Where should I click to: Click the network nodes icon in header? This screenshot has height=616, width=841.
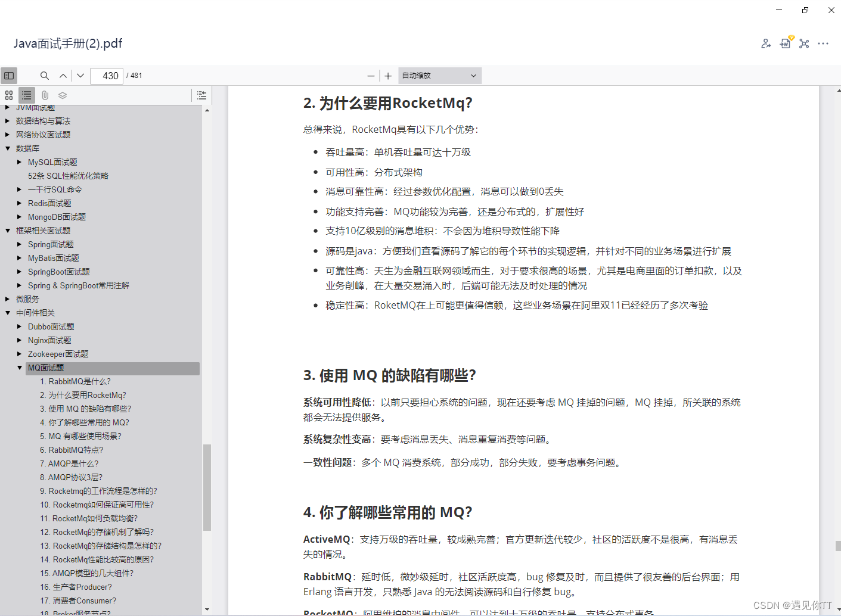point(804,43)
